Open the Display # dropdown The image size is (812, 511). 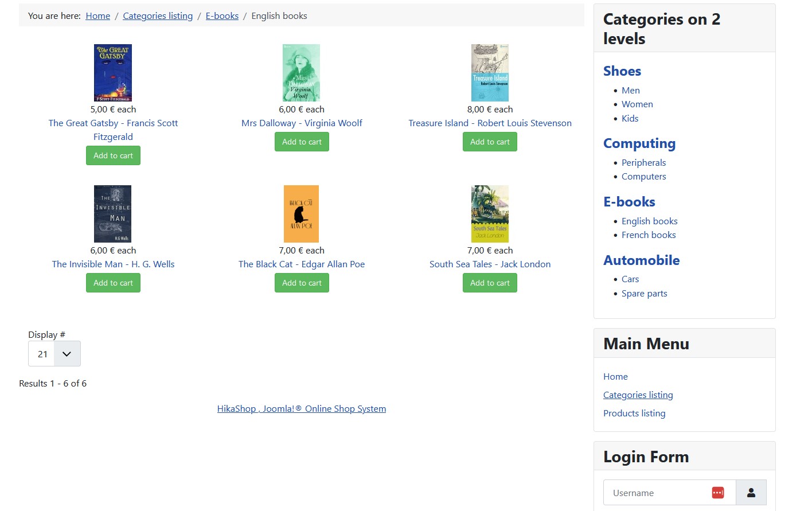click(x=54, y=354)
